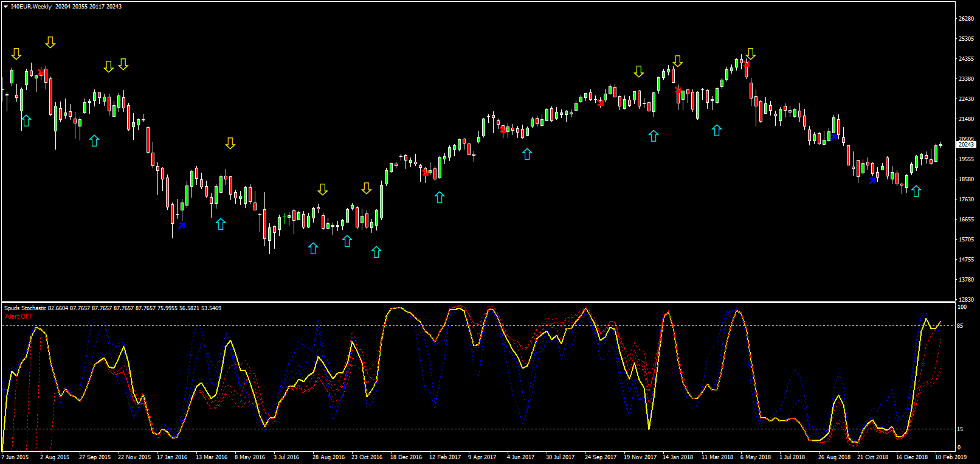Click the 24 Sep 2017 date label
The image size is (980, 464).
coord(601,457)
